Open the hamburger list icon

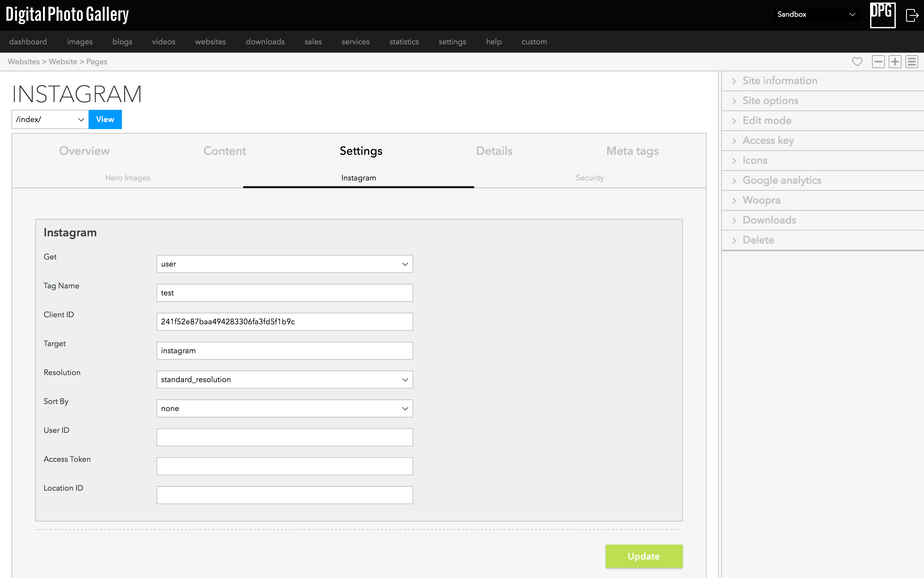(x=912, y=62)
